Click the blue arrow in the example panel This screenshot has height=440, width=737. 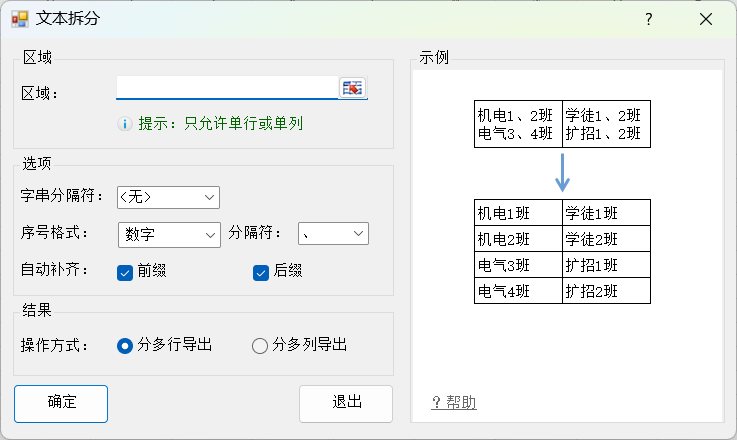coord(562,173)
